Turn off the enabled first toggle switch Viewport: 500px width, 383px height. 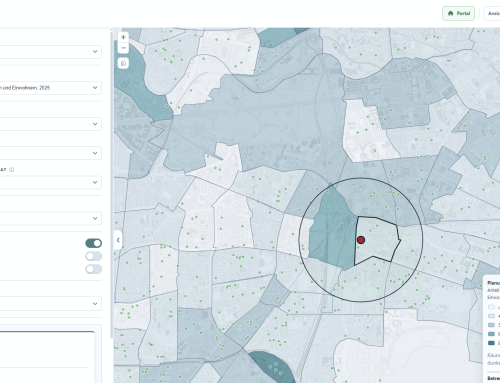point(94,243)
